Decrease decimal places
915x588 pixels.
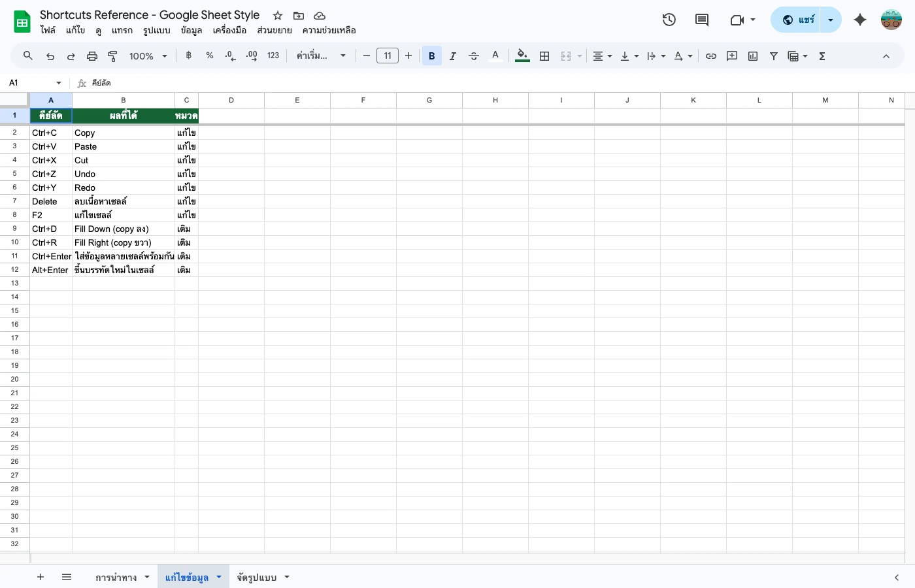tap(230, 56)
